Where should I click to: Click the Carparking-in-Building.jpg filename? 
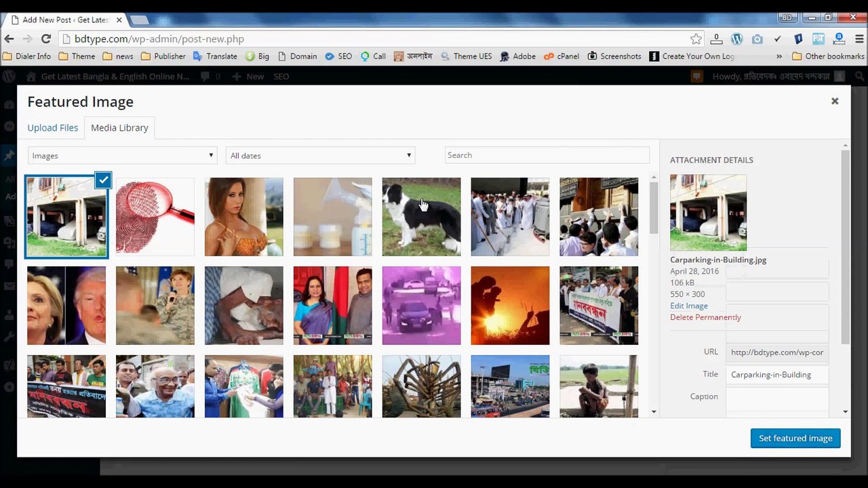point(718,260)
